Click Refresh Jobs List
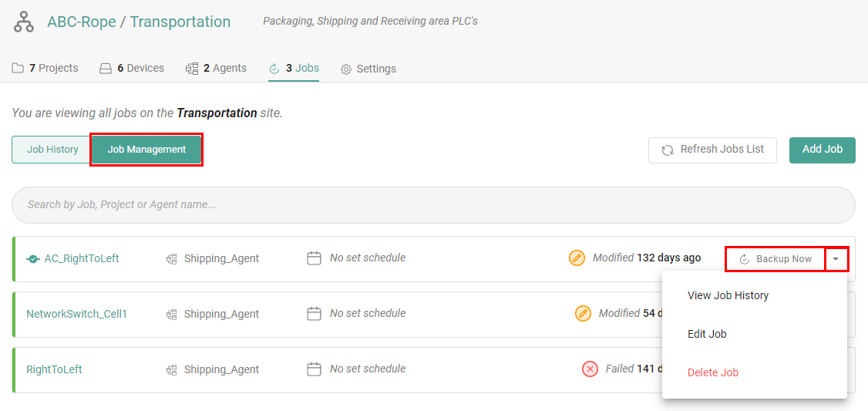The image size is (868, 411). coord(712,150)
